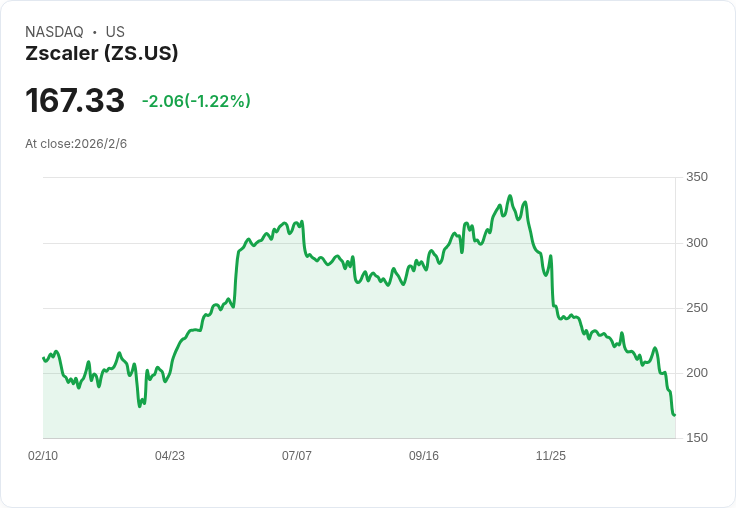The height and width of the screenshot is (508, 736).
Task: Click the 150 y-axis label
Action: tap(697, 438)
